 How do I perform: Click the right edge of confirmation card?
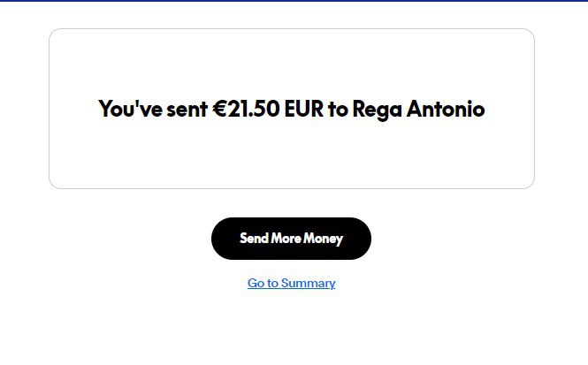click(534, 109)
